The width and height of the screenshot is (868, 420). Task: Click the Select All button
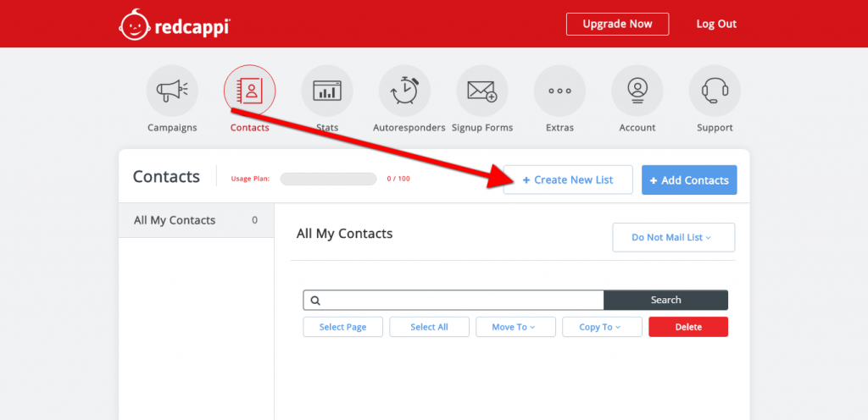[429, 327]
